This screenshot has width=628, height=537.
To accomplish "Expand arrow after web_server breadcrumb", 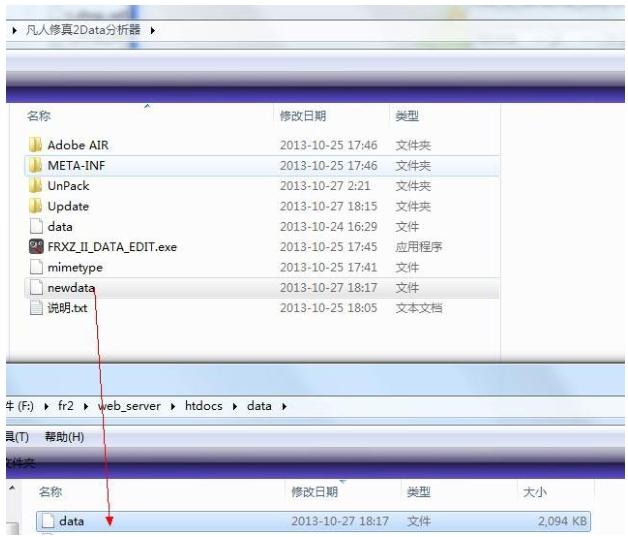I will (x=173, y=406).
